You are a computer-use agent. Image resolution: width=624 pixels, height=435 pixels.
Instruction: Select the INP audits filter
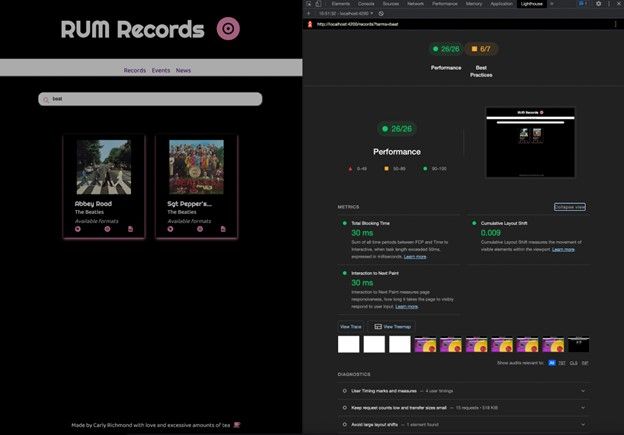(585, 363)
